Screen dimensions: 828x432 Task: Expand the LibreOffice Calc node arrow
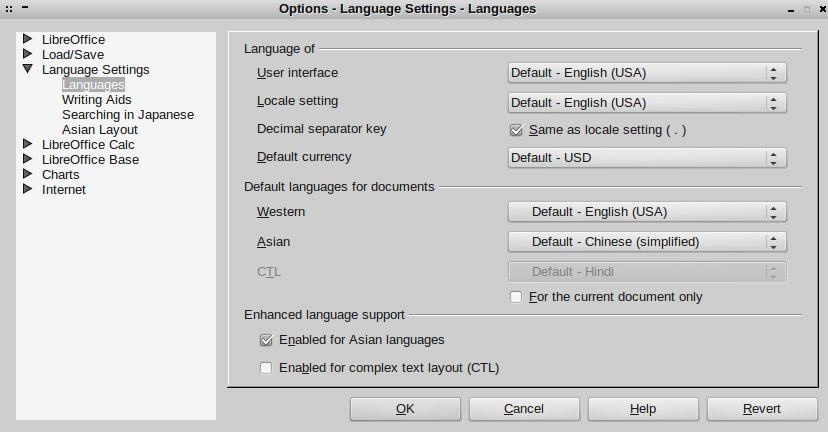28,144
